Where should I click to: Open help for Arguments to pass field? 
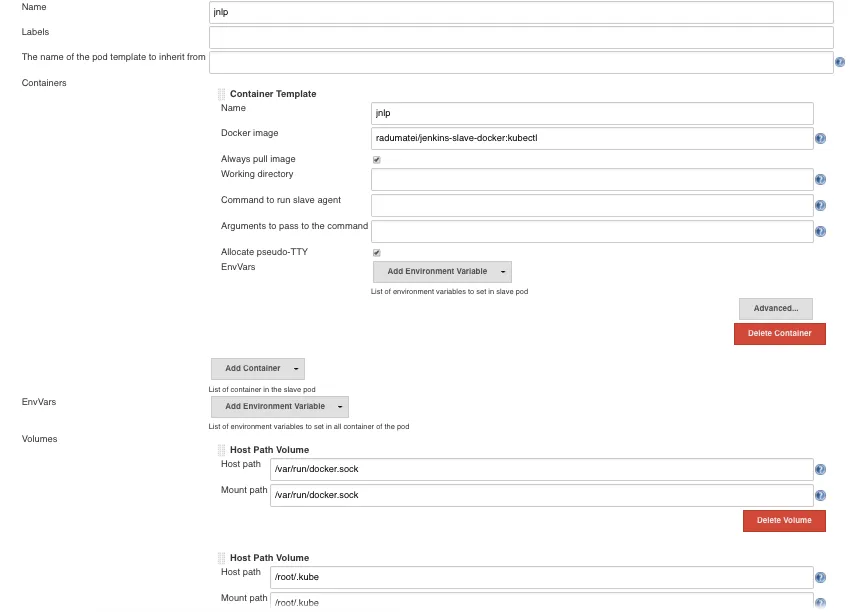(x=820, y=232)
